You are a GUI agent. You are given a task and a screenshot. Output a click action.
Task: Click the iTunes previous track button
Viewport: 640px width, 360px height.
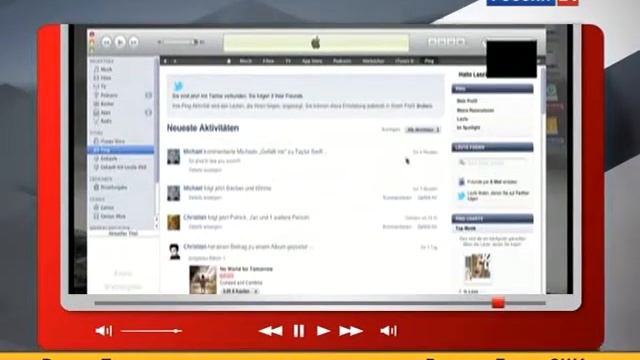pos(107,42)
